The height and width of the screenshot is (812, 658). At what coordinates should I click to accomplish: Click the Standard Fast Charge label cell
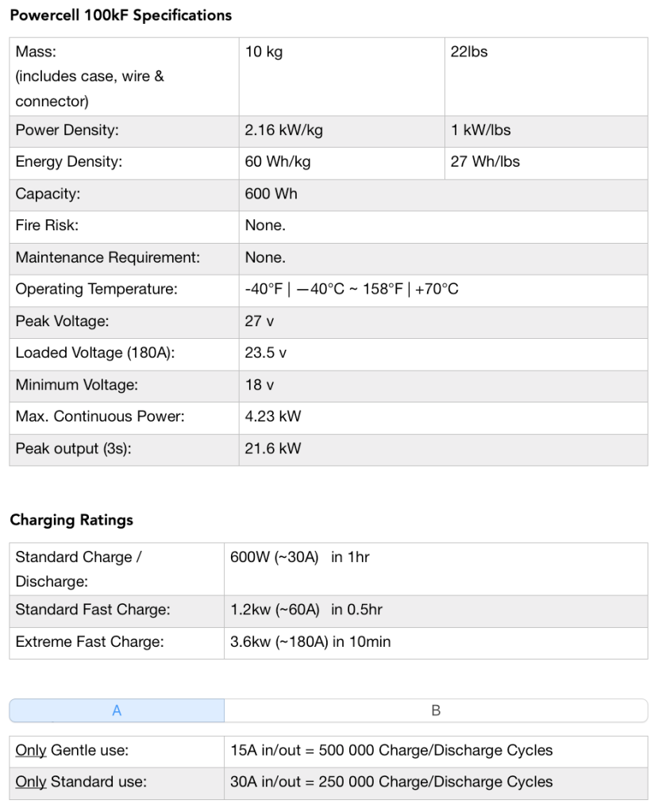click(93, 610)
